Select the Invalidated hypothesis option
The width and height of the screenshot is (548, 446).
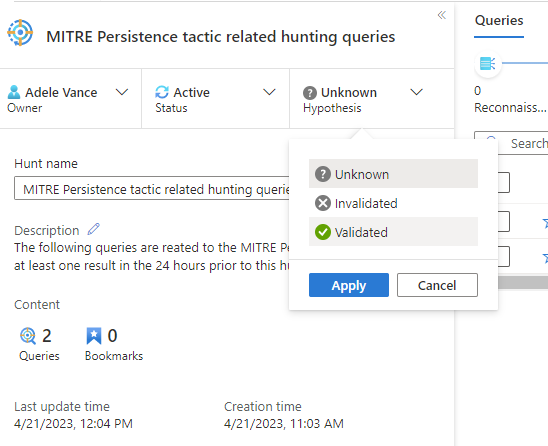393,203
